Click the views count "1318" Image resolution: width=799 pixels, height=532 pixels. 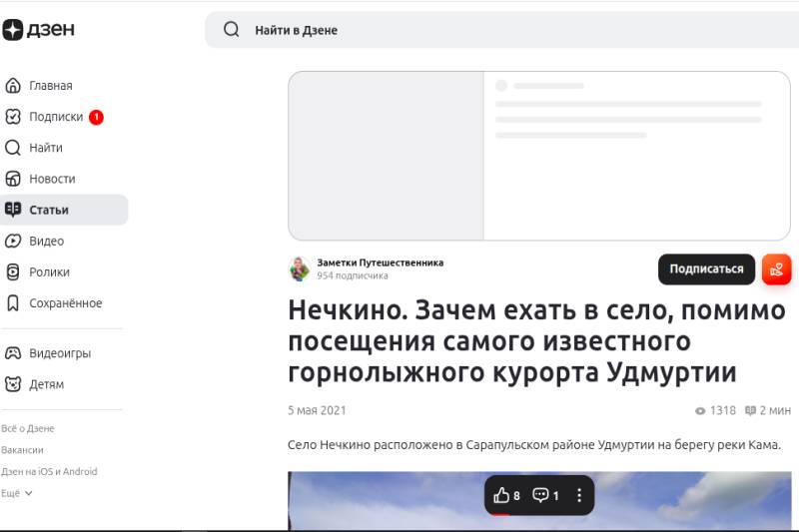click(x=722, y=410)
